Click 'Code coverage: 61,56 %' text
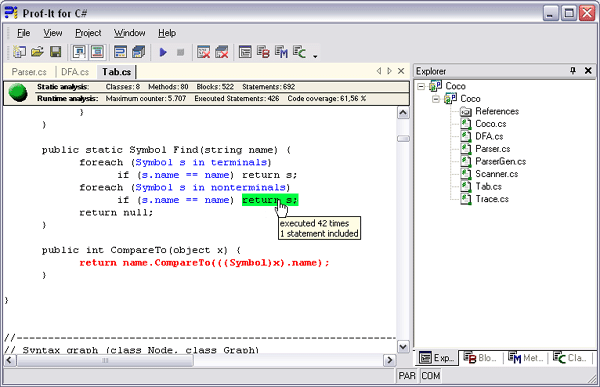The width and height of the screenshot is (600, 387). (x=326, y=99)
